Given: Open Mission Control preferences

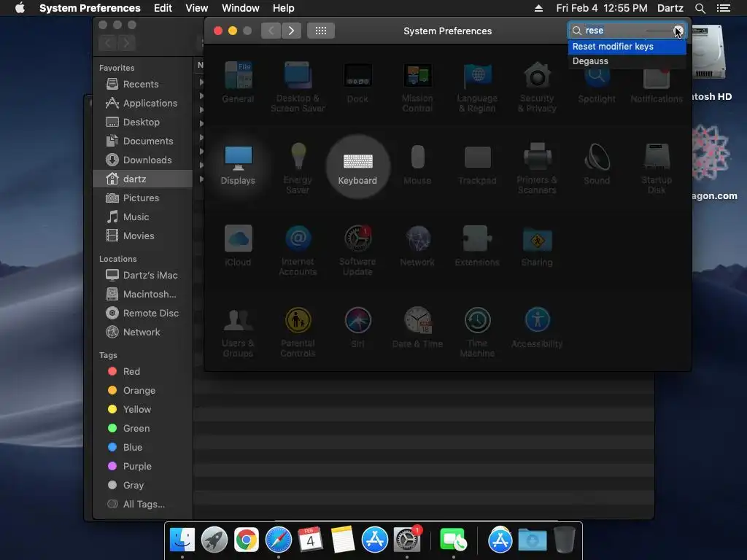Looking at the screenshot, I should (417, 87).
